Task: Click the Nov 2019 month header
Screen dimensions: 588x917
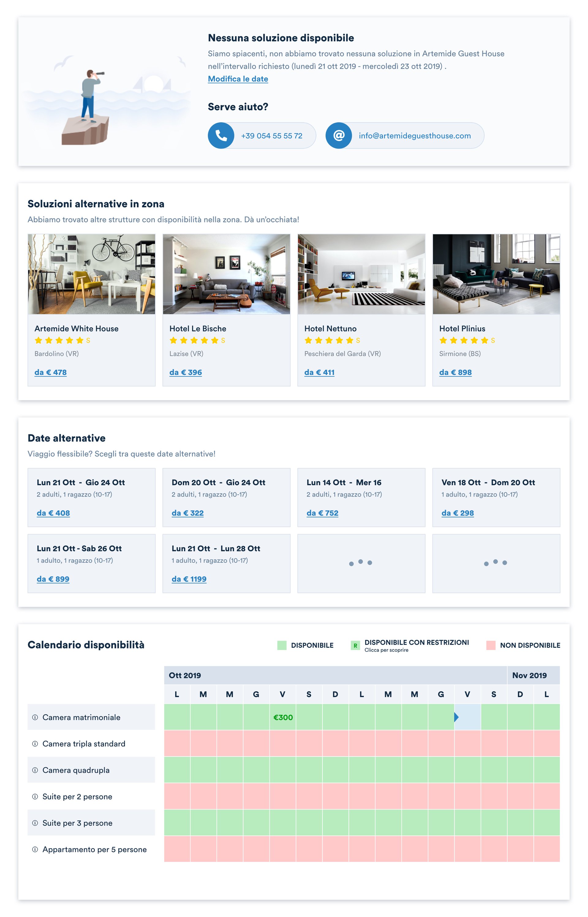Action: point(534,675)
